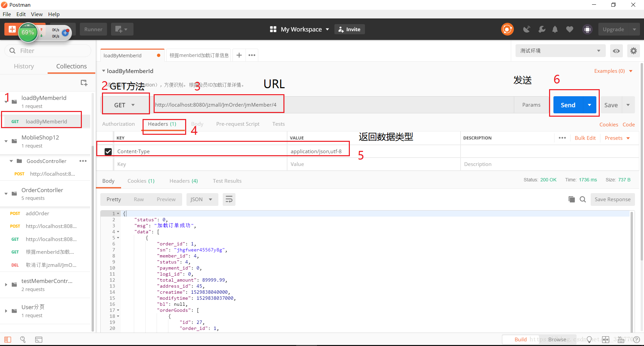Open response Cookies (1) tab

pos(141,181)
